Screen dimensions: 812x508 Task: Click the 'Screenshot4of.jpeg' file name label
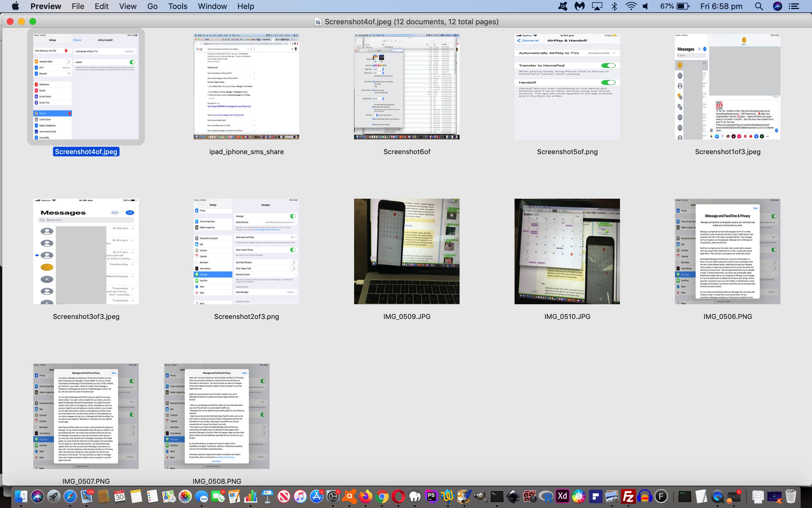[86, 152]
